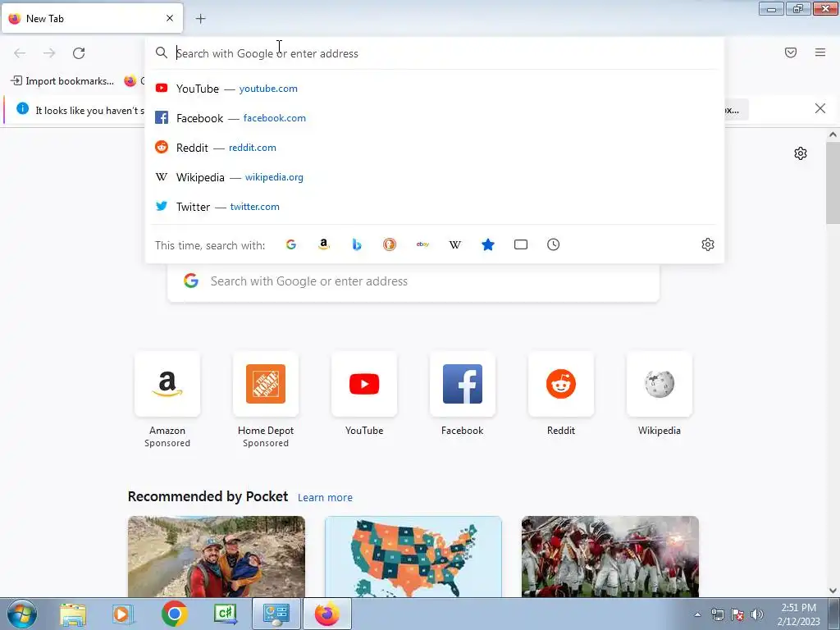Open Google Chrome from taskbar
The image size is (840, 630).
(174, 614)
